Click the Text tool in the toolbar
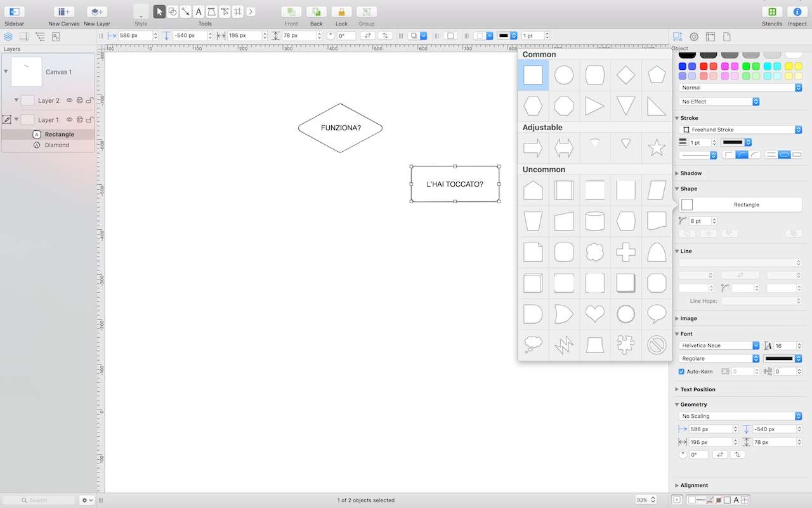812x508 pixels. (199, 11)
